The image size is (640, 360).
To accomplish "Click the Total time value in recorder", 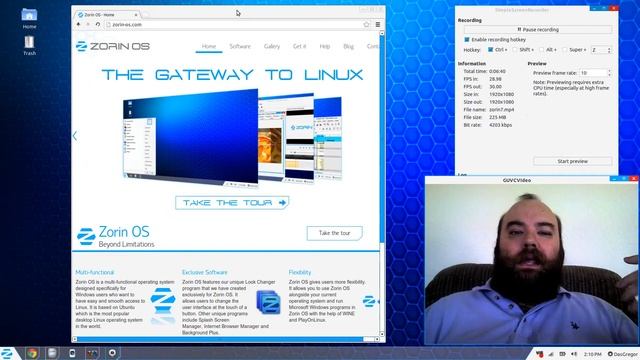I will pos(497,71).
